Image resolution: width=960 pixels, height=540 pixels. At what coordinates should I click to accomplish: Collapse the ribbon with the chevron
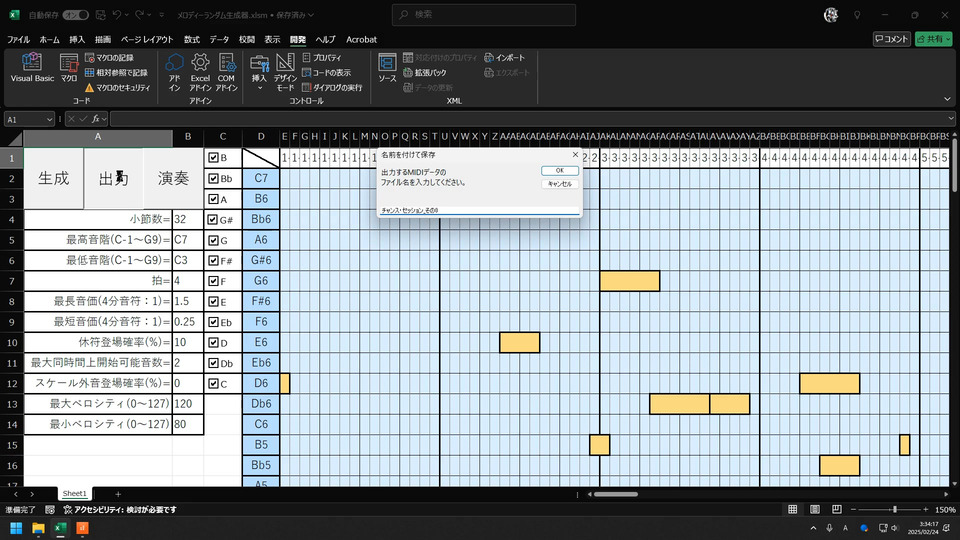pos(948,99)
